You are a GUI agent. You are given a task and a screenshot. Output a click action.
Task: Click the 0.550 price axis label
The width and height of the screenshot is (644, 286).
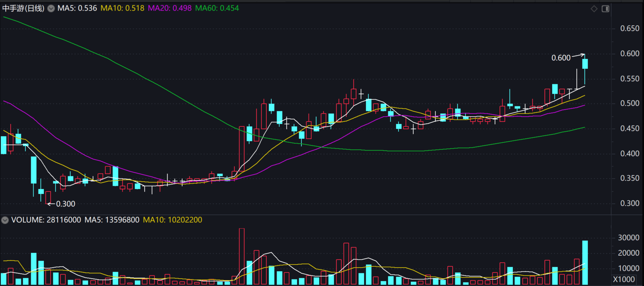pos(630,79)
